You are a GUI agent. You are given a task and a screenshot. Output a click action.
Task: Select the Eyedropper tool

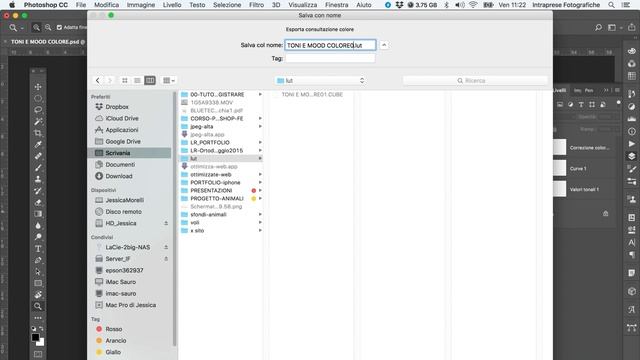click(x=38, y=144)
